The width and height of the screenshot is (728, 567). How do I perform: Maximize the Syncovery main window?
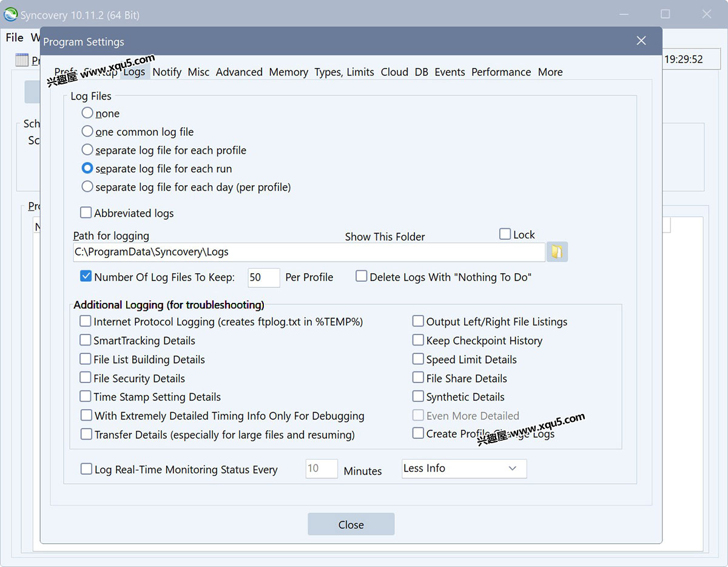click(665, 14)
